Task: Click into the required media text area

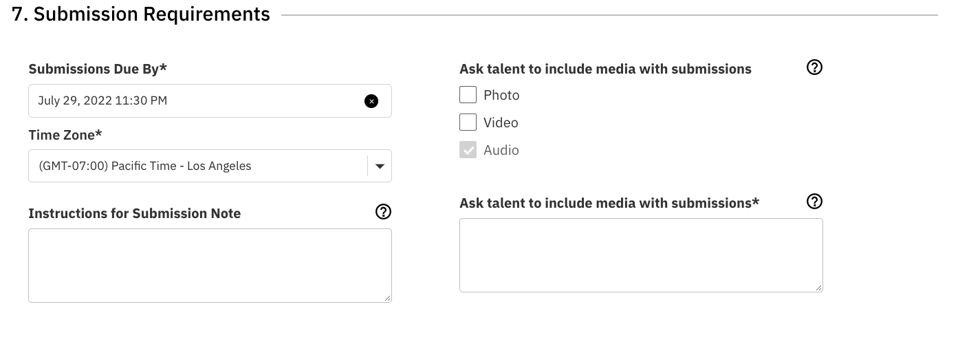Action: [x=640, y=255]
